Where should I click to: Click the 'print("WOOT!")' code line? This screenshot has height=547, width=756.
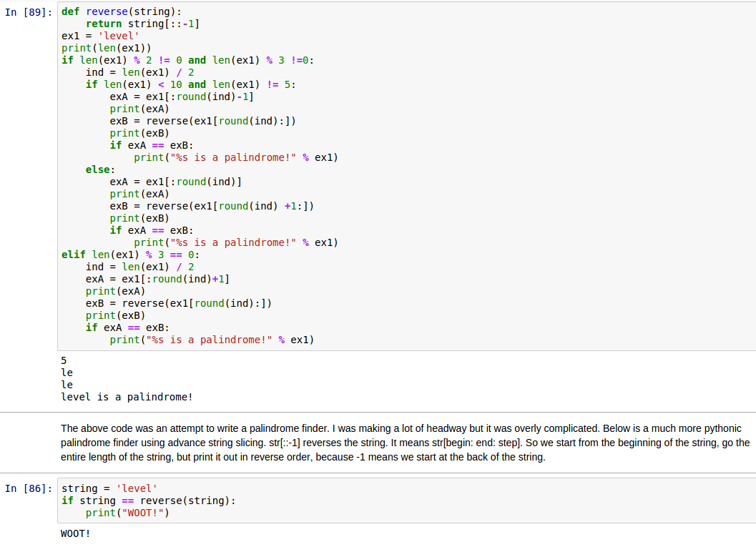(x=128, y=512)
